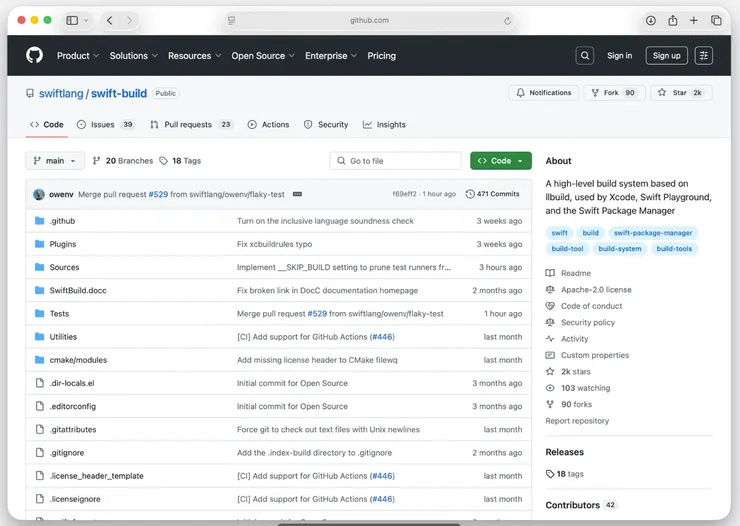Toggle the Safari sidebar button
The width and height of the screenshot is (740, 526).
pos(72,20)
